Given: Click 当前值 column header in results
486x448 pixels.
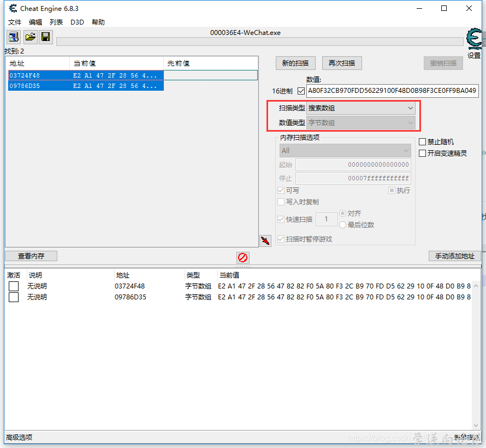Looking at the screenshot, I should (x=116, y=63).
